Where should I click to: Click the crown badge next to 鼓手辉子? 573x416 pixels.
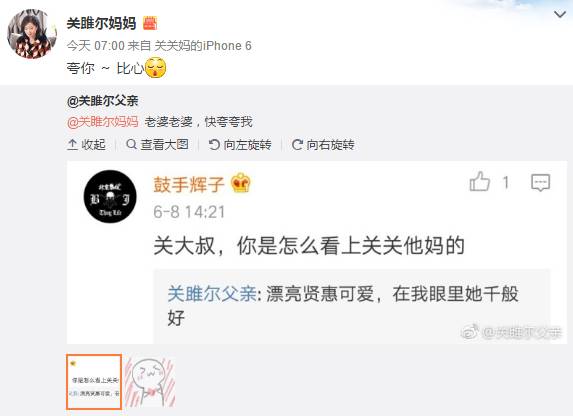(240, 182)
